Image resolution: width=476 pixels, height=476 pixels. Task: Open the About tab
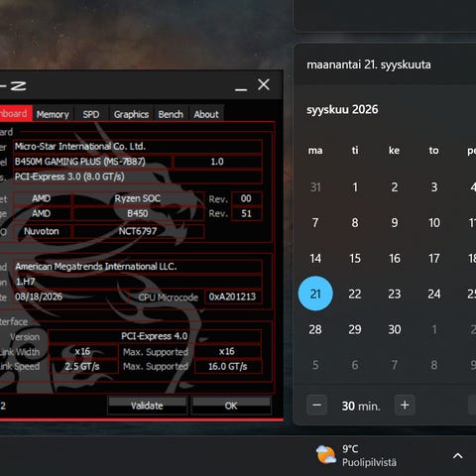click(x=206, y=114)
